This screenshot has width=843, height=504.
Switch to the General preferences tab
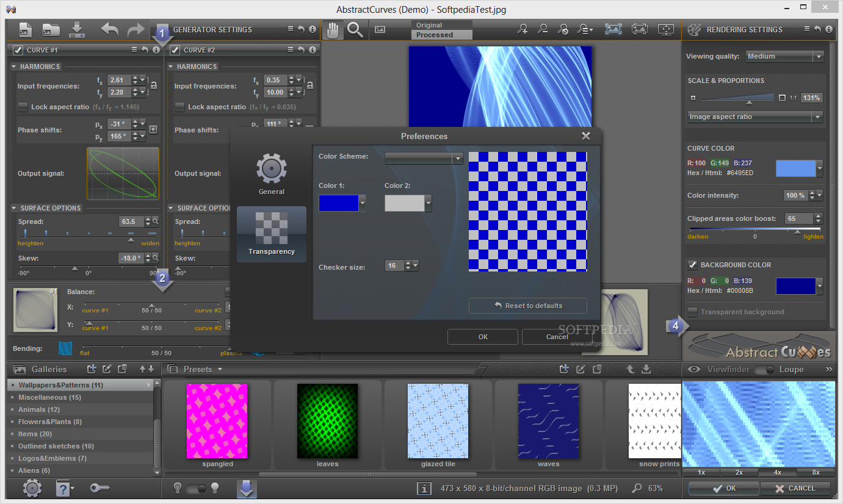click(x=272, y=173)
